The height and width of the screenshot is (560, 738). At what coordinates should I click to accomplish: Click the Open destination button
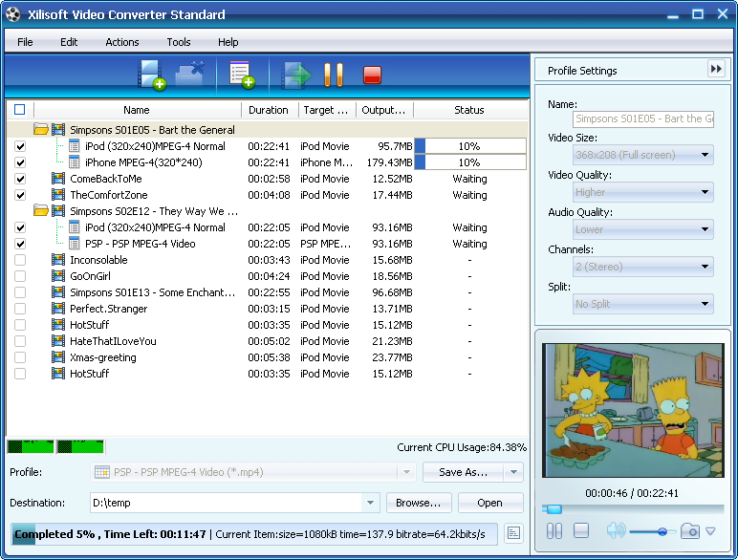(x=490, y=503)
